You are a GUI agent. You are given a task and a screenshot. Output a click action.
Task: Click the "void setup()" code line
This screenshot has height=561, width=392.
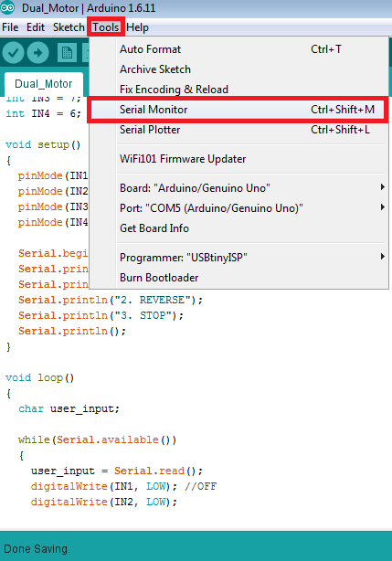pyautogui.click(x=43, y=145)
